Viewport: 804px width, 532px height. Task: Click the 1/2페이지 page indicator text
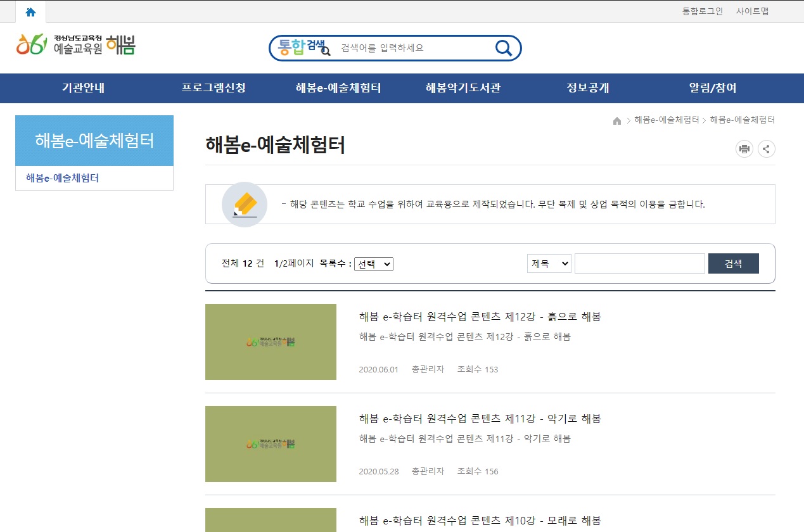click(x=294, y=263)
